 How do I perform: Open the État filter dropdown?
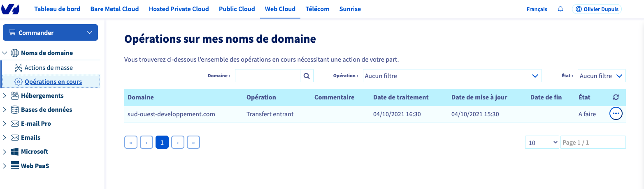point(601,76)
